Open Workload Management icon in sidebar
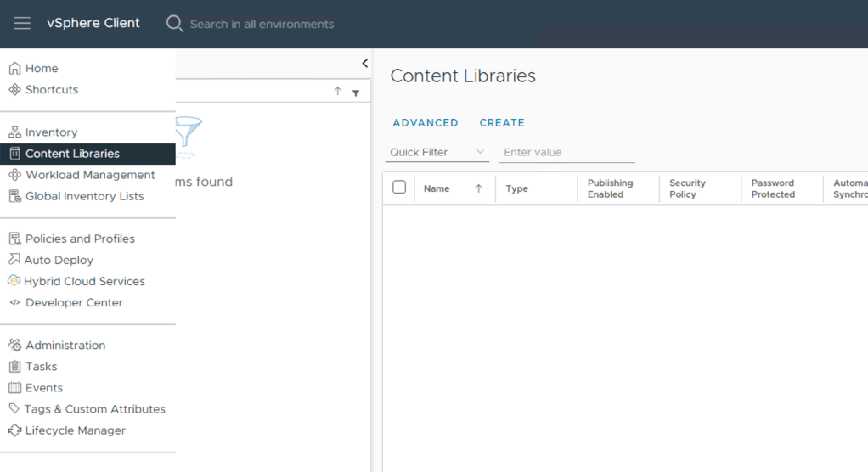This screenshot has width=868, height=472. (14, 175)
